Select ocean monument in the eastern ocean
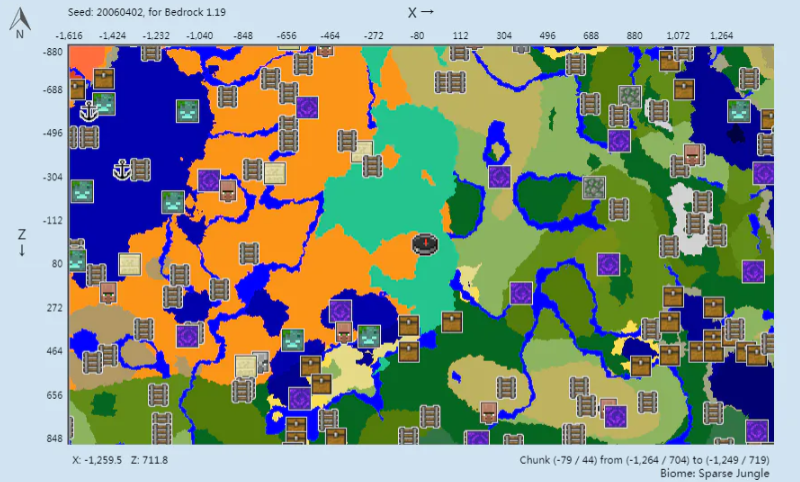This screenshot has height=482, width=800. pyautogui.click(x=739, y=111)
